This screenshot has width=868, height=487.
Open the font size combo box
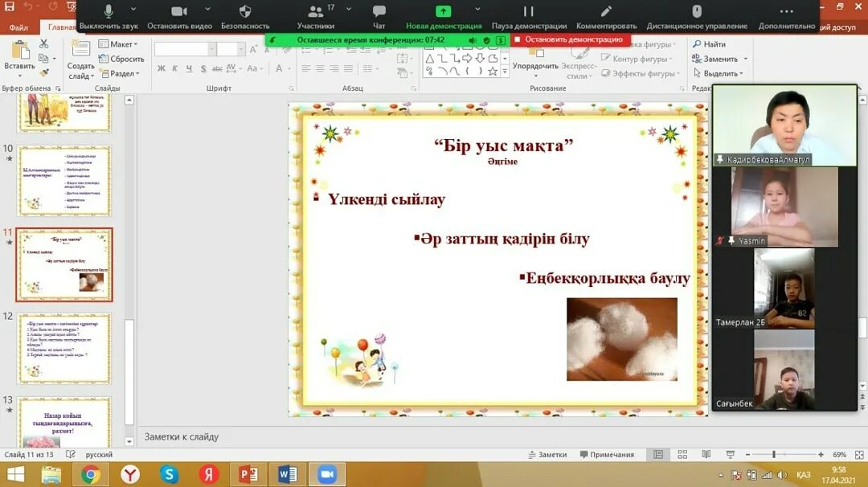pos(231,49)
